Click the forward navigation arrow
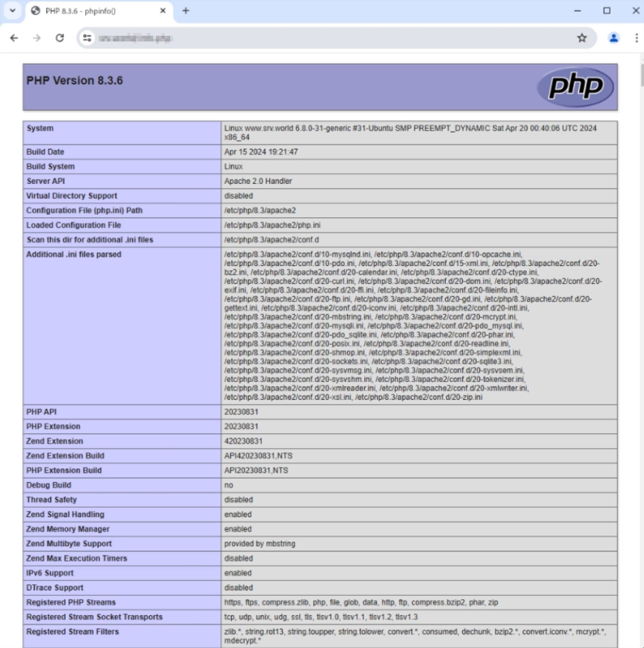This screenshot has width=644, height=648. 37,38
